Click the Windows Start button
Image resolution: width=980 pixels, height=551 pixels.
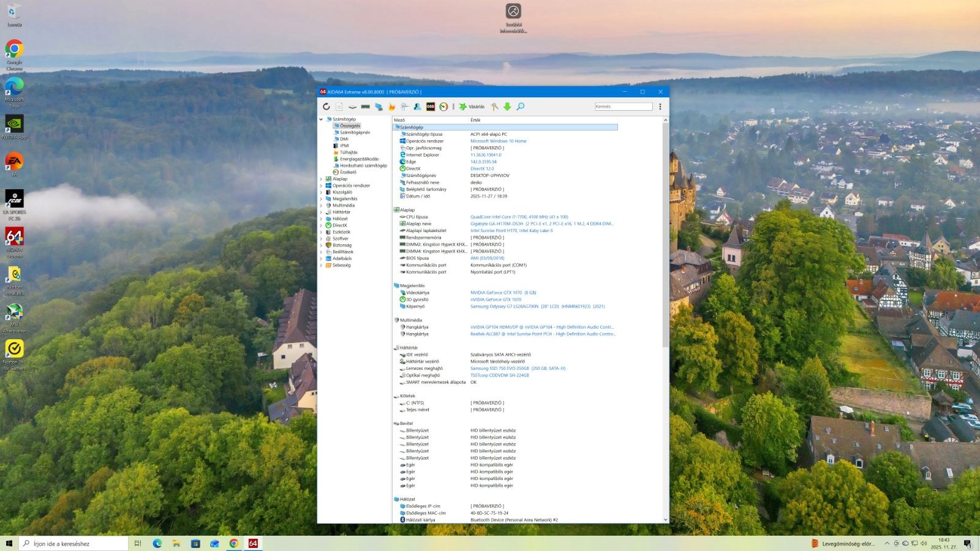coord(9,543)
